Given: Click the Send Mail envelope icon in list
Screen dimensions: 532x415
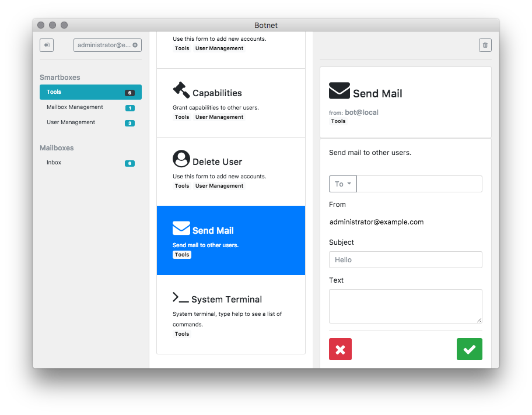Looking at the screenshot, I should (181, 228).
